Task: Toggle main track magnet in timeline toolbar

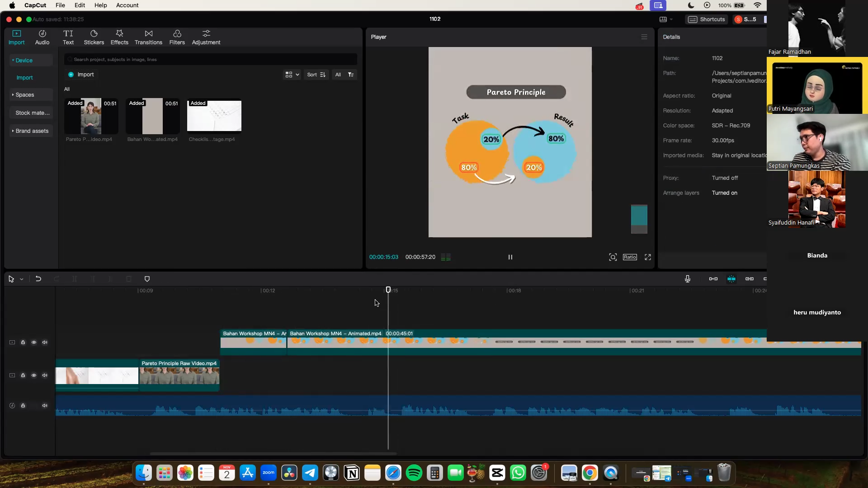Action: point(713,279)
